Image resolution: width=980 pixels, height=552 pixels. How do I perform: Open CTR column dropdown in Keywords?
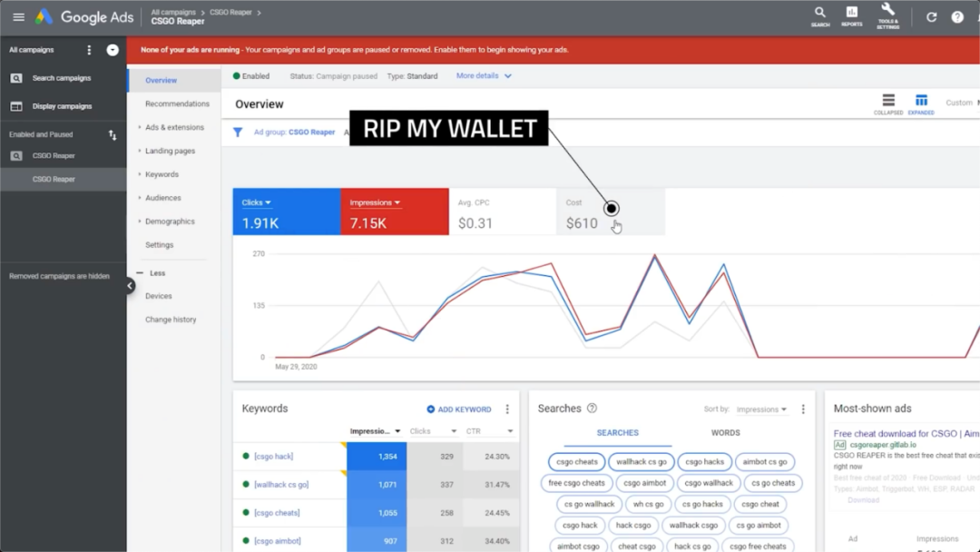click(x=489, y=431)
